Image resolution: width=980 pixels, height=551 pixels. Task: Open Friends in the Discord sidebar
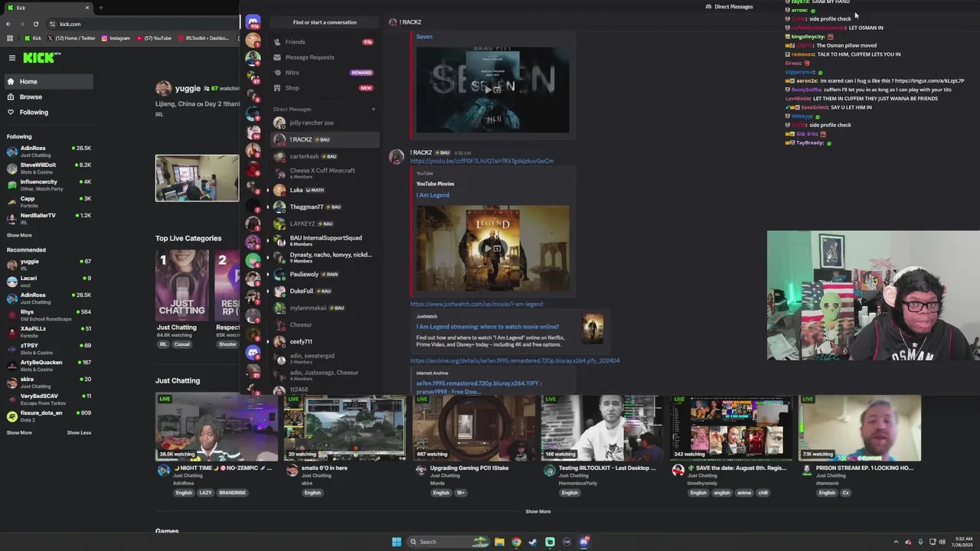tap(325, 42)
